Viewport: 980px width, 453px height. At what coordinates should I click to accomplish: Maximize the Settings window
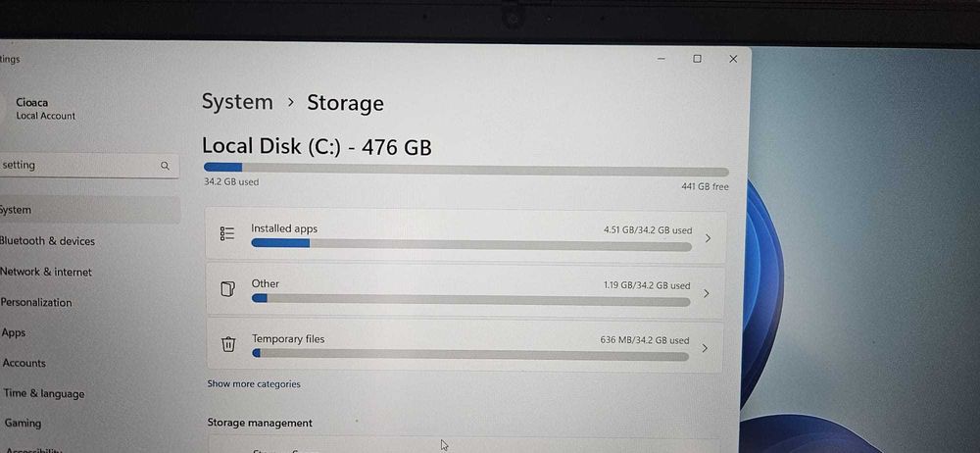click(697, 59)
